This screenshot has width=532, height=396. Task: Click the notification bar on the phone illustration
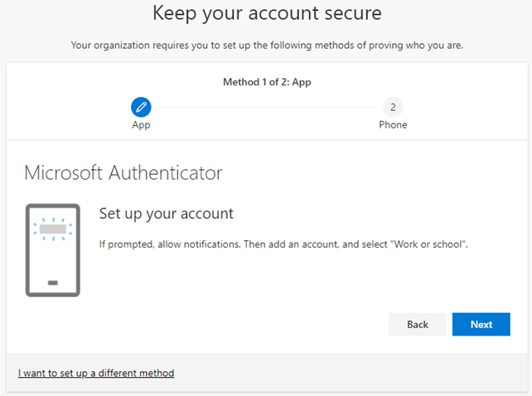point(53,229)
